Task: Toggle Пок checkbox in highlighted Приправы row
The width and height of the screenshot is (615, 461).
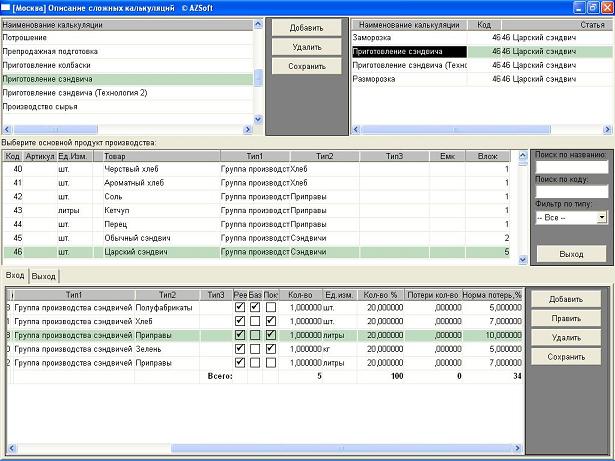Action: [271, 335]
